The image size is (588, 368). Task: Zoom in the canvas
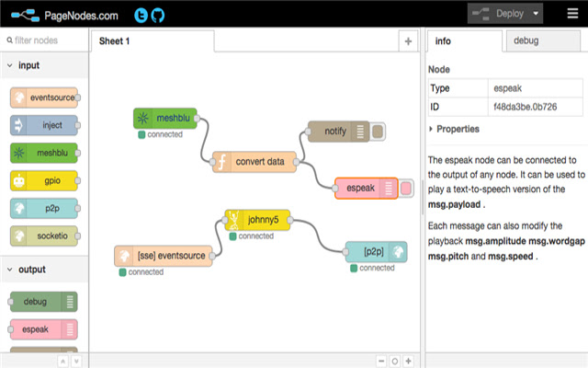[x=408, y=362]
